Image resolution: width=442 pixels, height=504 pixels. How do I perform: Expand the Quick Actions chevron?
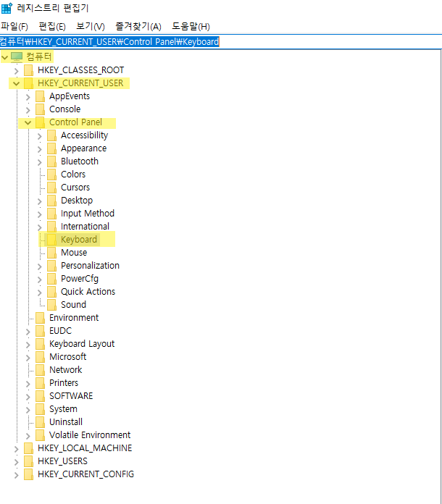(x=40, y=292)
